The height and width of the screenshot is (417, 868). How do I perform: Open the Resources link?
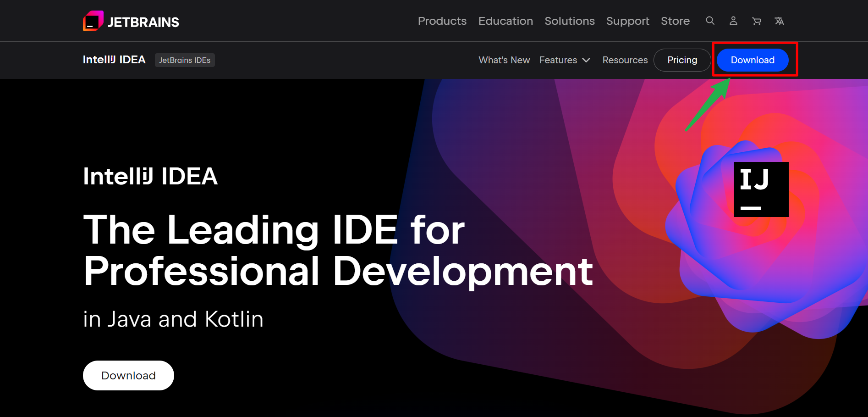click(625, 60)
